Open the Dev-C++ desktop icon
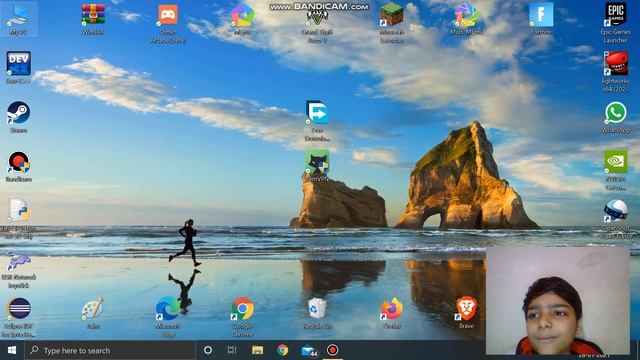Image resolution: width=640 pixels, height=360 pixels. tap(18, 68)
